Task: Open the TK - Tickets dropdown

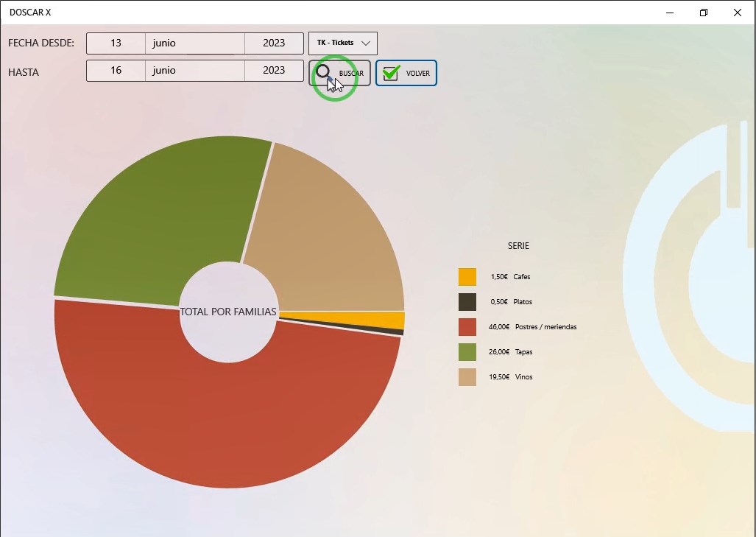Action: point(343,43)
